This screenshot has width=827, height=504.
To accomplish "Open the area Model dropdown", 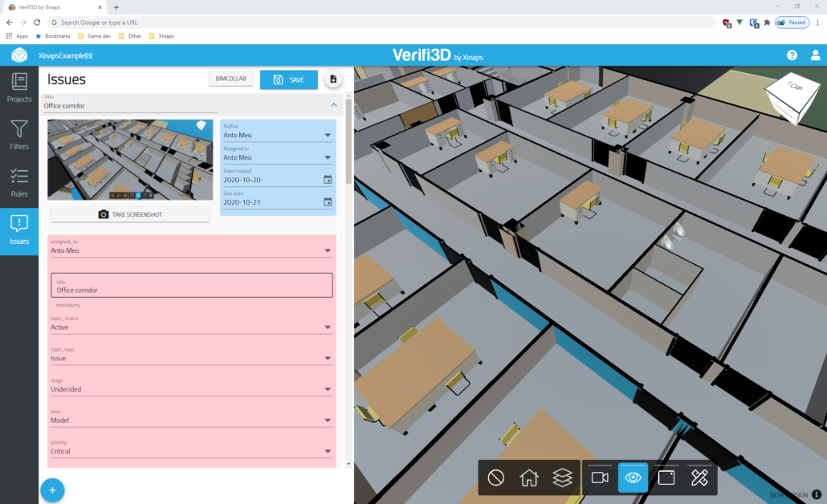I will tap(191, 417).
